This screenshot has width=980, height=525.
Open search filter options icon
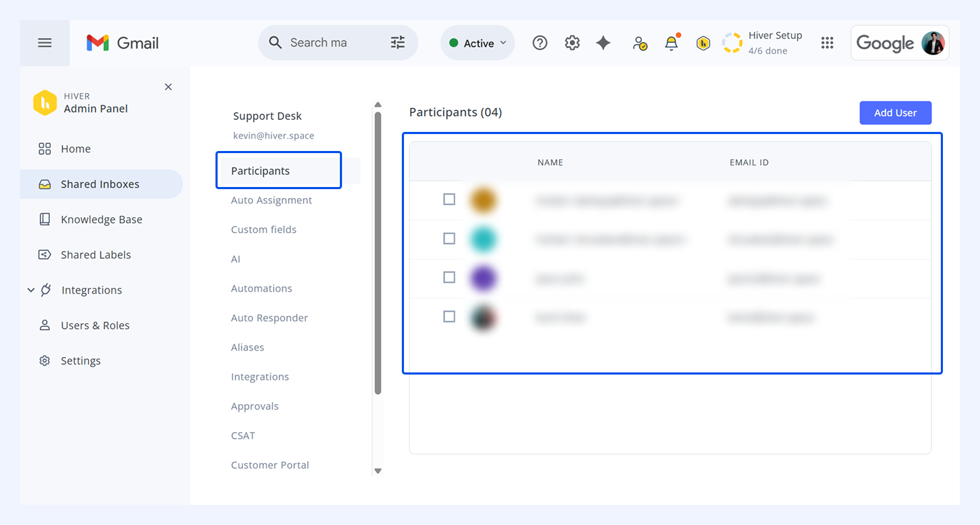(398, 42)
